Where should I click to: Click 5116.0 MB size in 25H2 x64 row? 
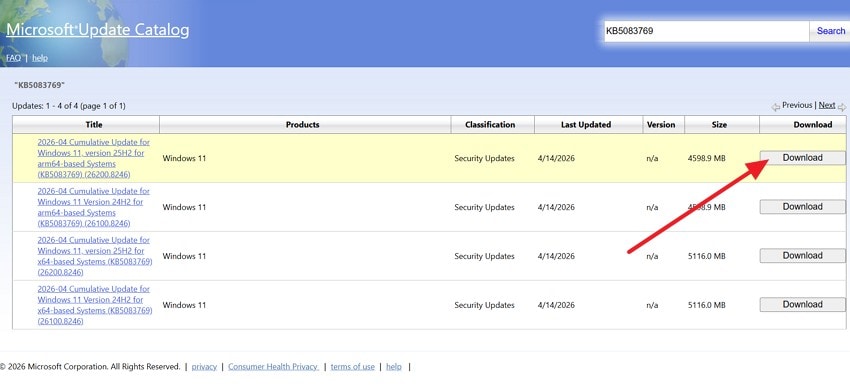point(706,256)
